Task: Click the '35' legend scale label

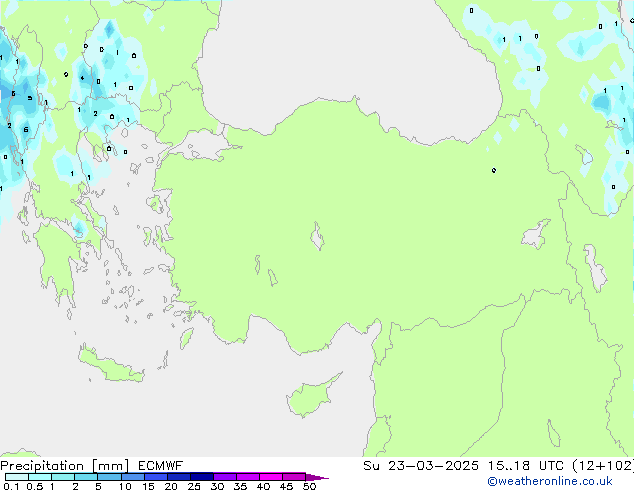Action: 240,486
